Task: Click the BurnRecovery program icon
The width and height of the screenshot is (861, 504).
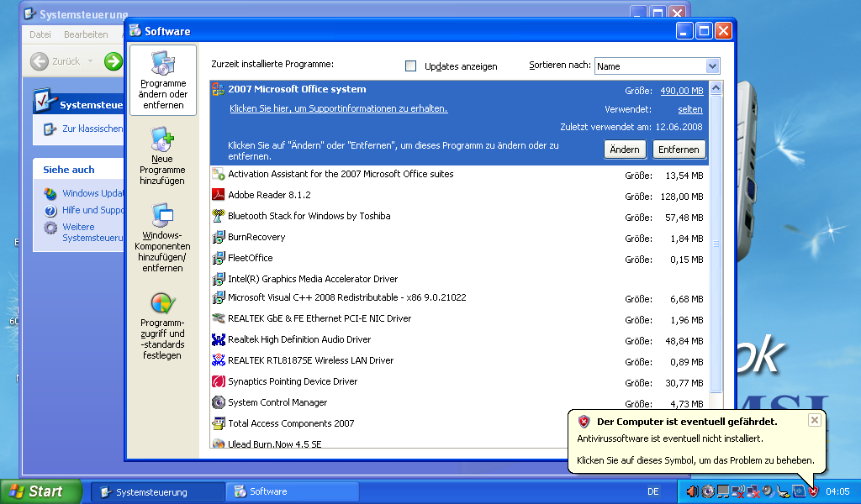Action: pos(219,237)
